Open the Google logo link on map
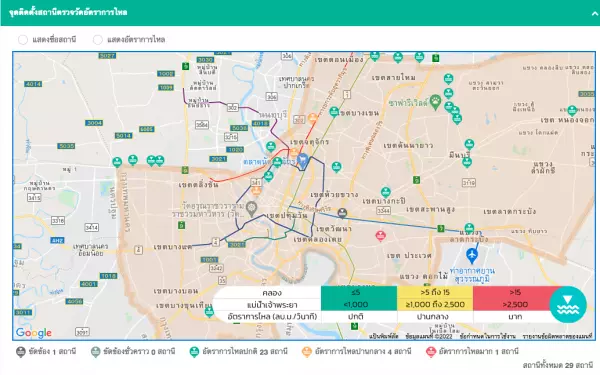 coord(34,333)
